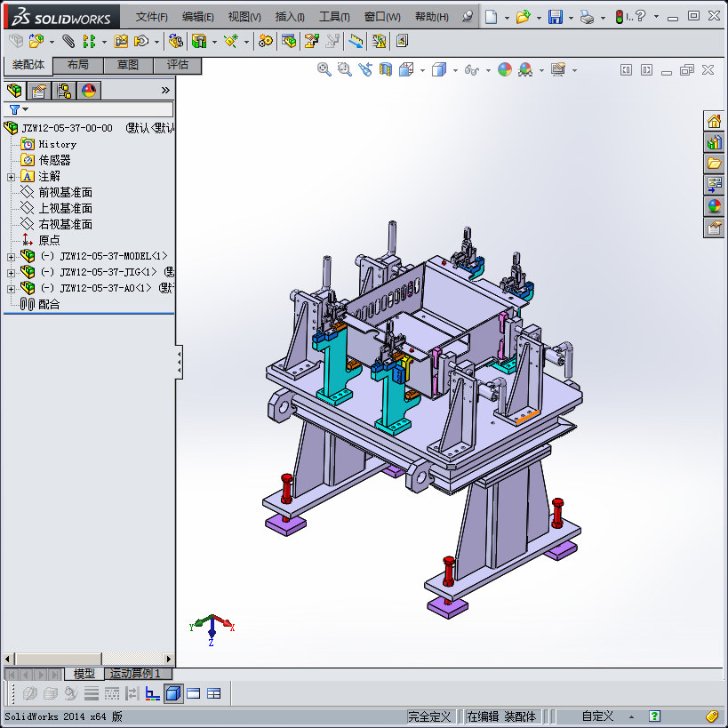728x728 pixels.
Task: Open the DisplayManager color ball tab
Action: coord(89,91)
